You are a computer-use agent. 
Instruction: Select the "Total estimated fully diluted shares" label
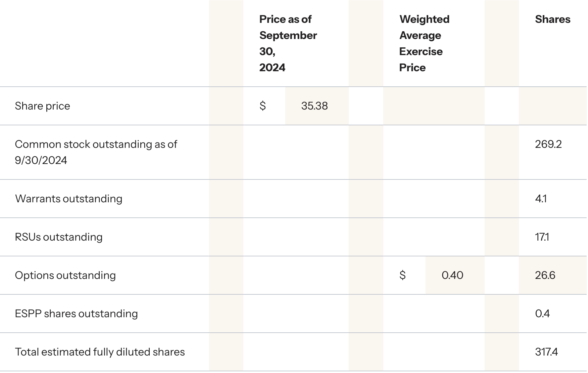(100, 352)
